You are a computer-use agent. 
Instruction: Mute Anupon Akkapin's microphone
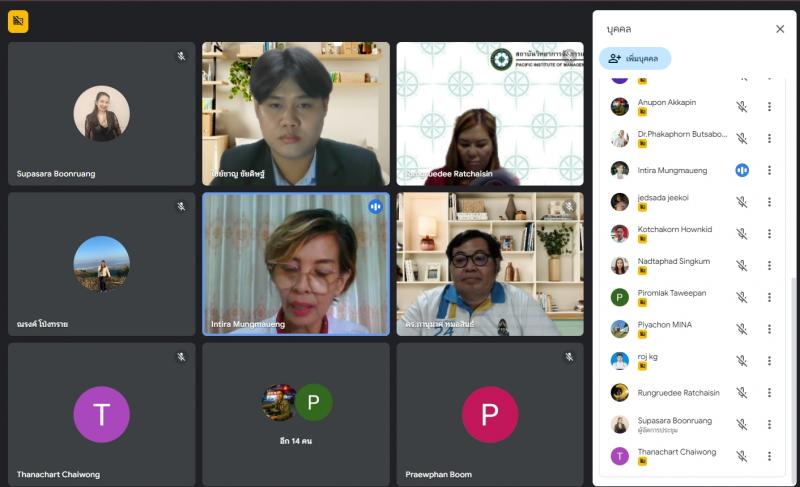pos(742,107)
